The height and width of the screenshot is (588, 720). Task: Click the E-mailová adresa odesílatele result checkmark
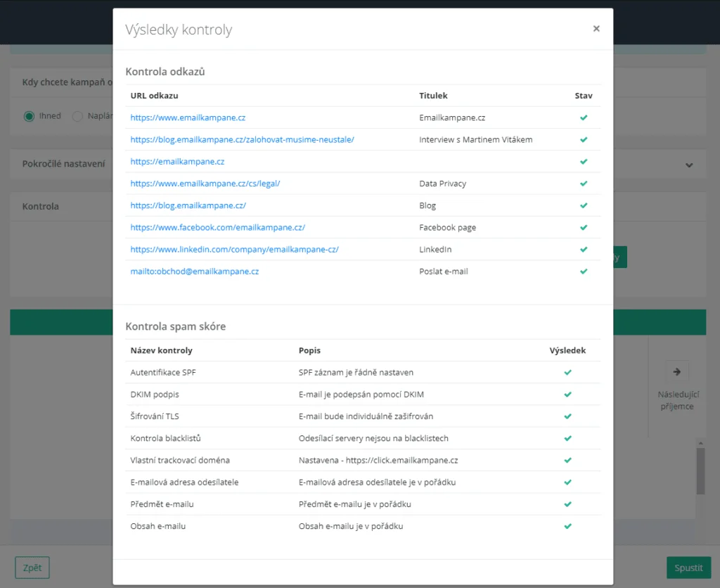568,482
